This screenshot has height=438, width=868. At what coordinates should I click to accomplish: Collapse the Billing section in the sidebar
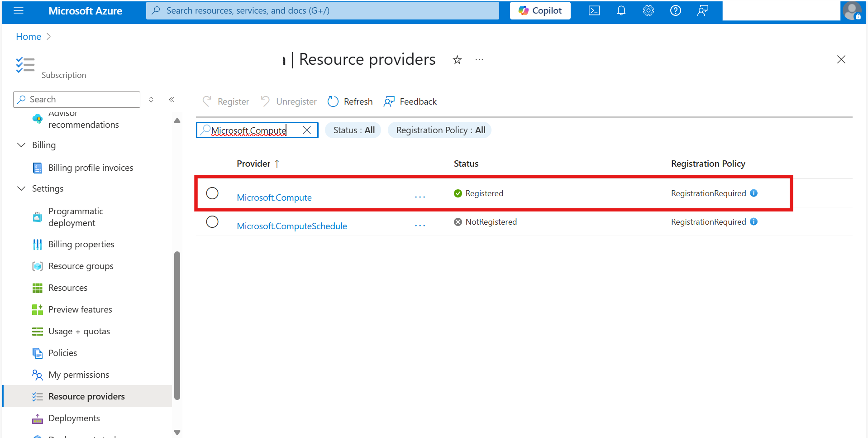click(x=21, y=145)
